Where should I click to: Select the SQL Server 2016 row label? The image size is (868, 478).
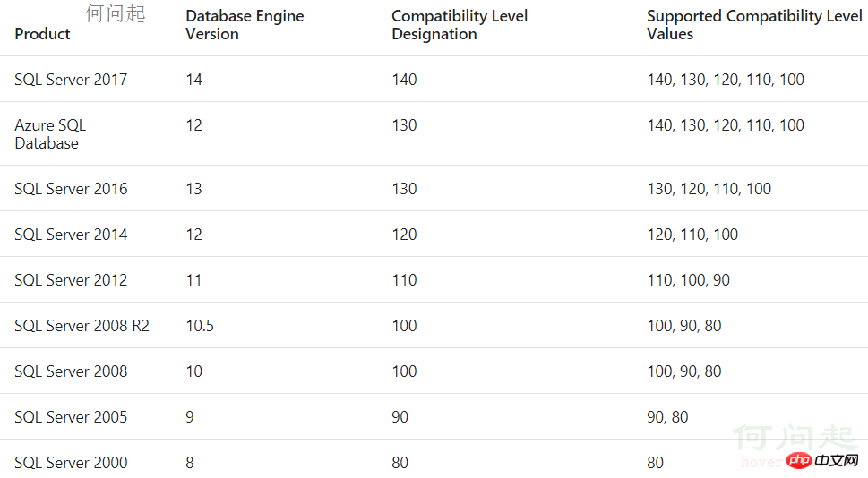(x=71, y=189)
